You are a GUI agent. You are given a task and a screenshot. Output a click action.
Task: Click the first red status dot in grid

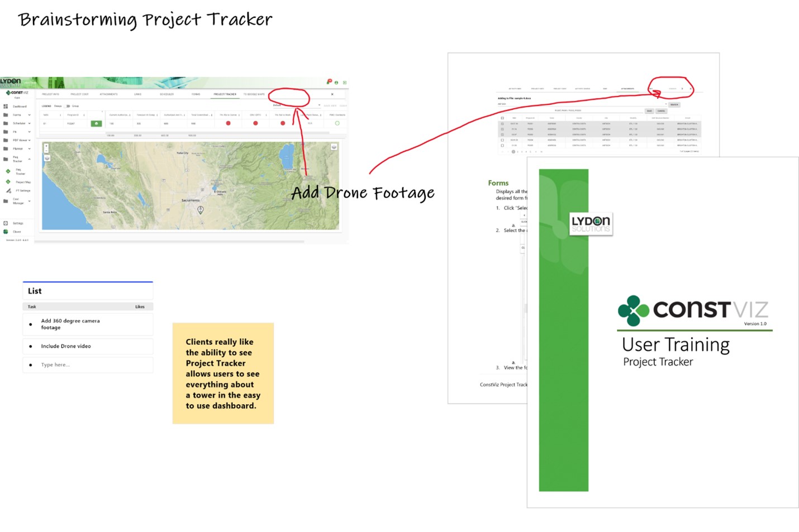click(x=228, y=123)
